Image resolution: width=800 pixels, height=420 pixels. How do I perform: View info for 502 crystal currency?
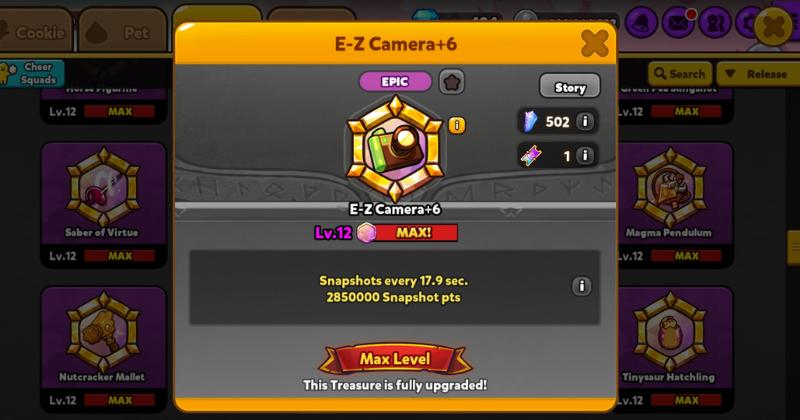[x=585, y=121]
